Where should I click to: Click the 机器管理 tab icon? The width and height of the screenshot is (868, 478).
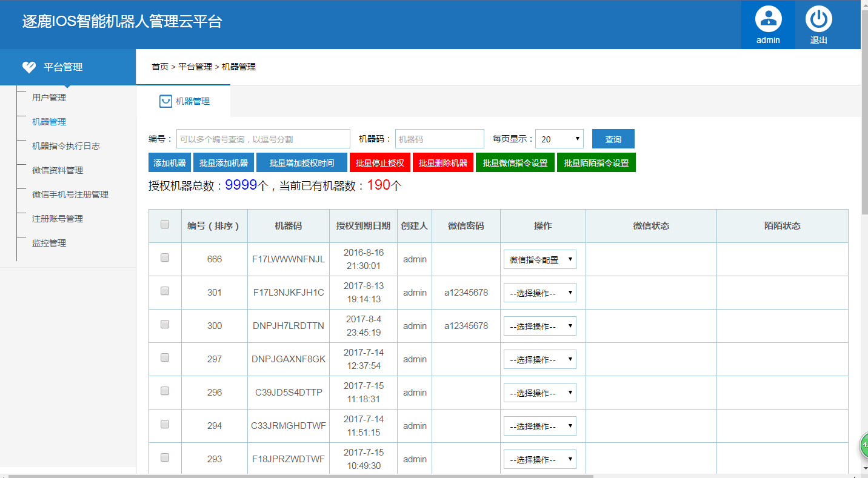165,101
